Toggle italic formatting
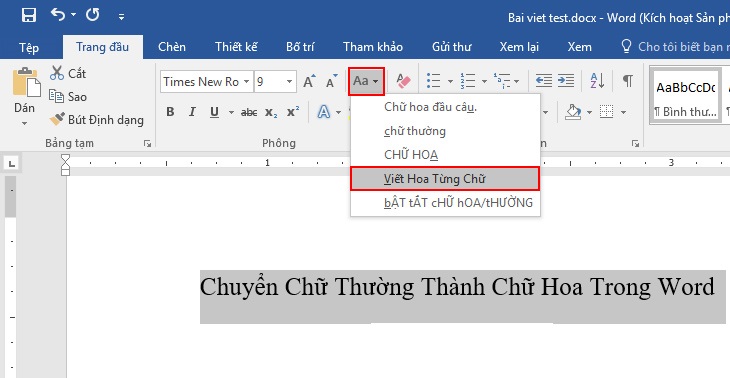 [192, 112]
